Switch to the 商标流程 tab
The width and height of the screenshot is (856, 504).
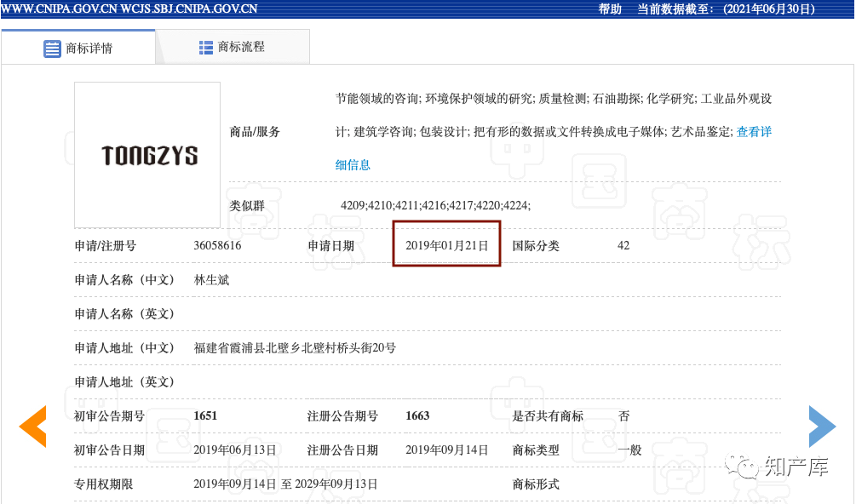point(233,48)
